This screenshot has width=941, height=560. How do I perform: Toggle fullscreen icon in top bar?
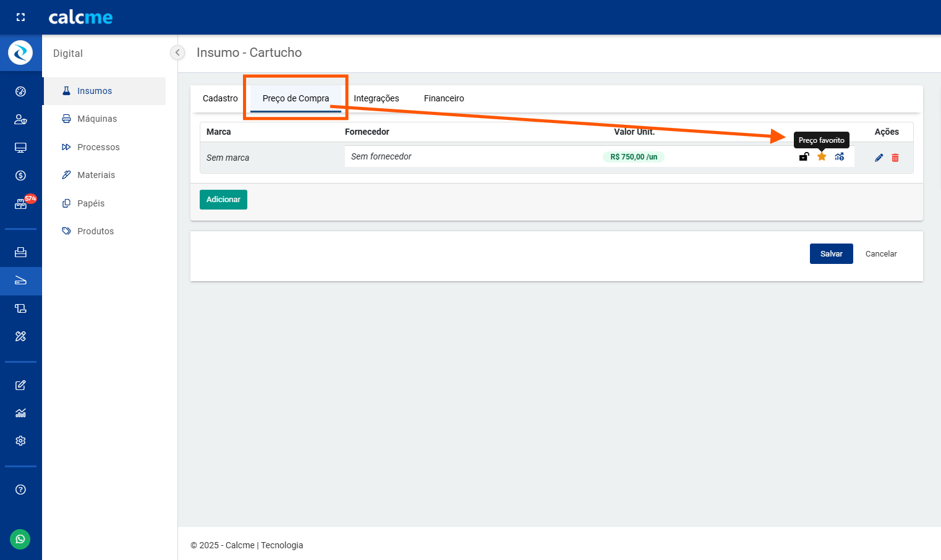(x=20, y=17)
